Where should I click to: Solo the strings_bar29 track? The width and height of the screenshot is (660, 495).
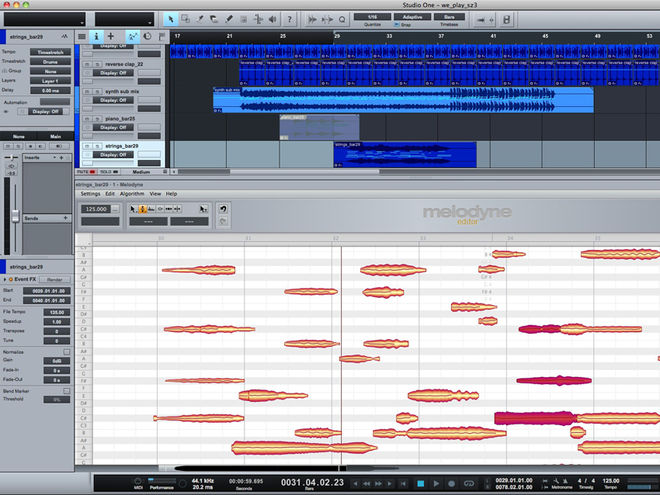pos(97,146)
